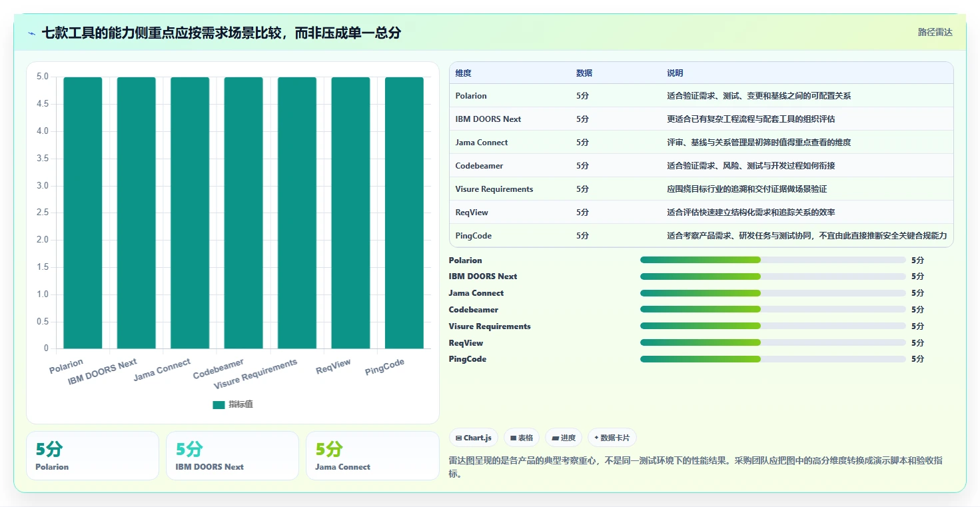Click the Codebeamer bar in the chart
Viewport: 980px width, 507px height.
click(243, 213)
